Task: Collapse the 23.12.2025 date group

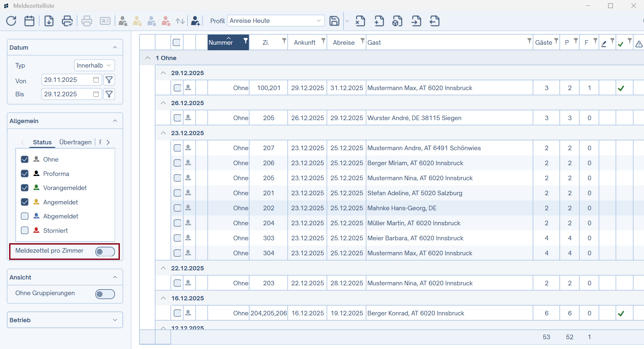Action: pyautogui.click(x=163, y=133)
